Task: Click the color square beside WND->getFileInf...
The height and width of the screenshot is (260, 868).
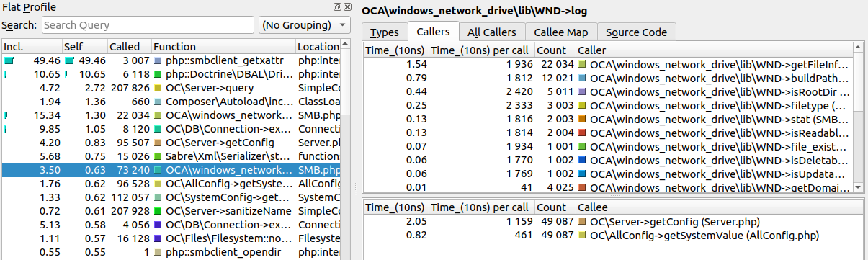Action: 582,65
